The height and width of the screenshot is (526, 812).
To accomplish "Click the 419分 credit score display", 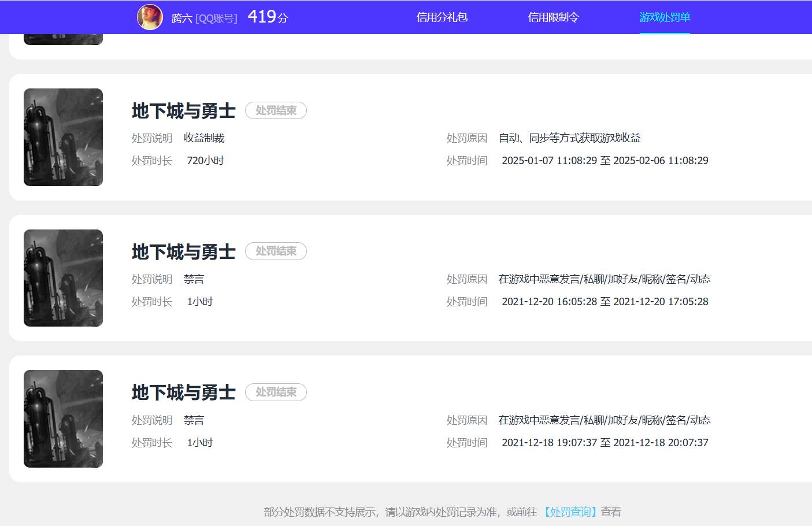I will point(267,17).
